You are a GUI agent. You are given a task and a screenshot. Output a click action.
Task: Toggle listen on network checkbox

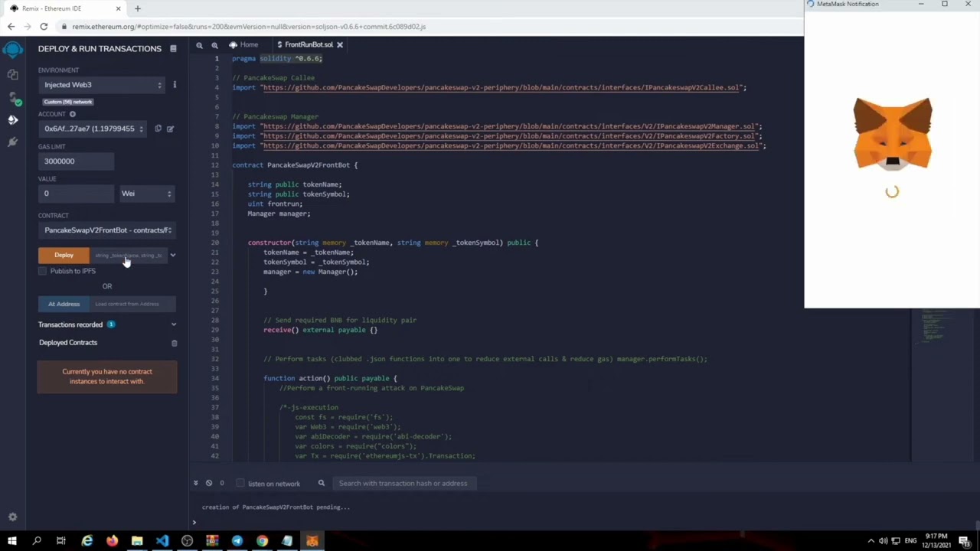[x=240, y=483]
